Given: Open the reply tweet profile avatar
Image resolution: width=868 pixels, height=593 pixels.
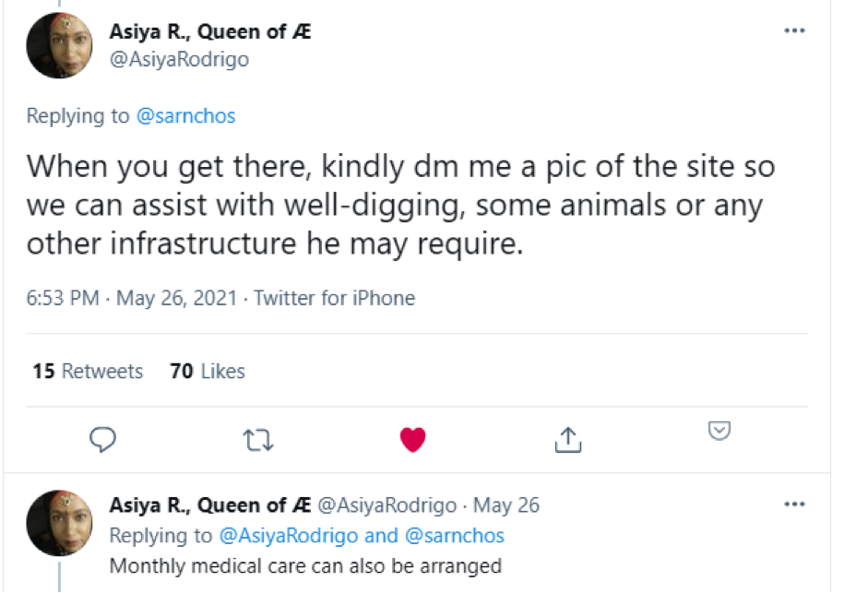Looking at the screenshot, I should point(58,521).
